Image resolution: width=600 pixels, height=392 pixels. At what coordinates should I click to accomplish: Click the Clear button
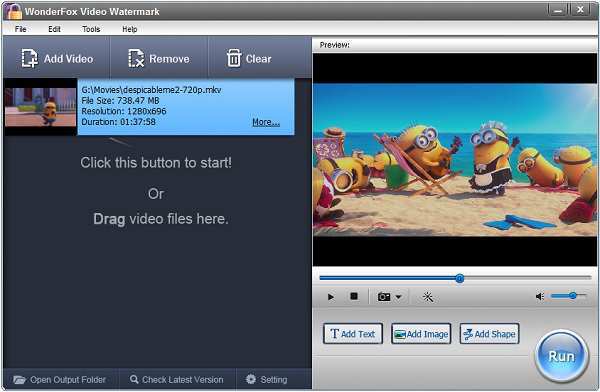(249, 59)
